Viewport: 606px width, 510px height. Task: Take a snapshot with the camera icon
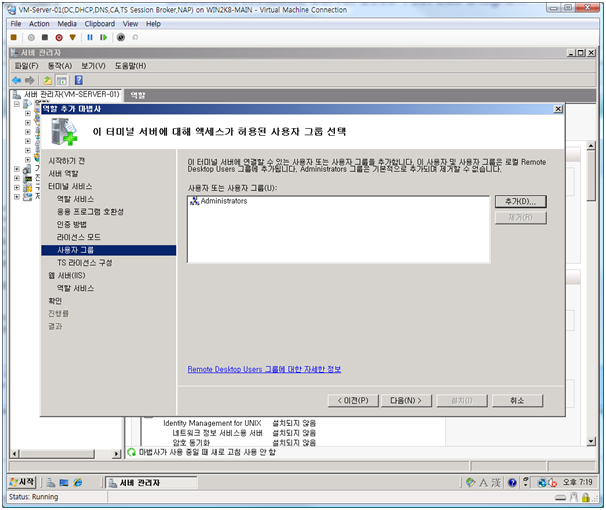point(121,37)
